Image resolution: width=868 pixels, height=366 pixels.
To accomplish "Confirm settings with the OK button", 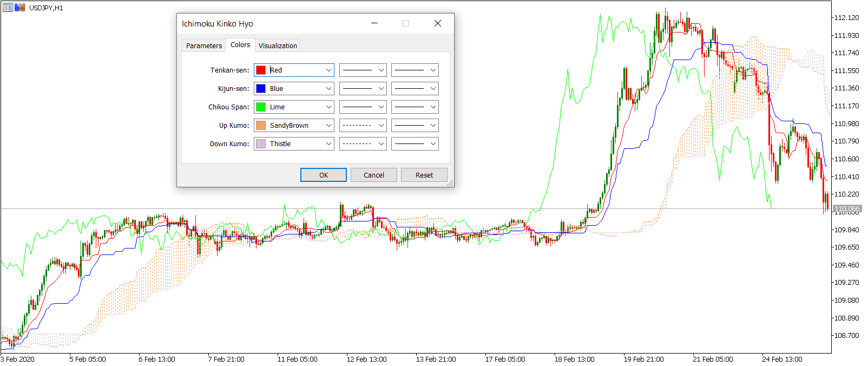I will click(x=323, y=175).
